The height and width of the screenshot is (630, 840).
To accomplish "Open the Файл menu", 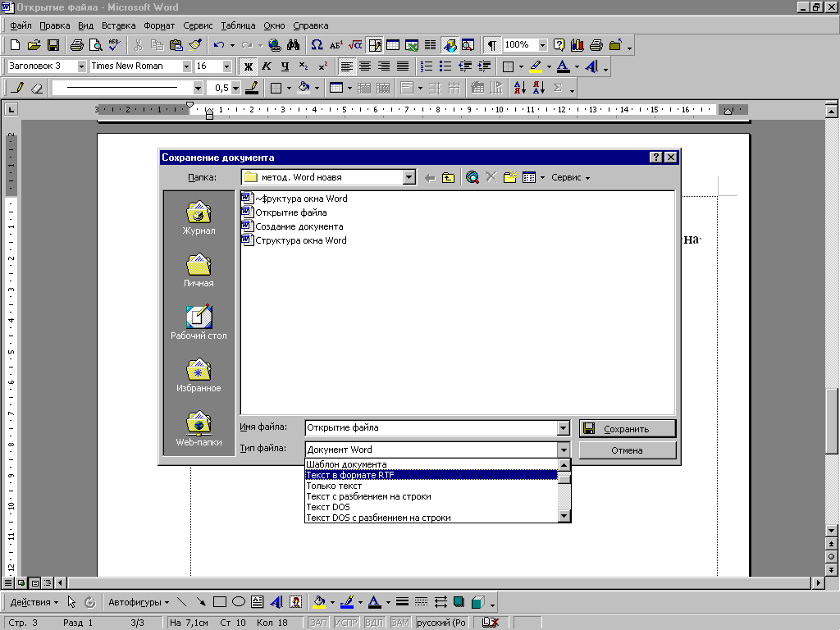I will pos(21,25).
